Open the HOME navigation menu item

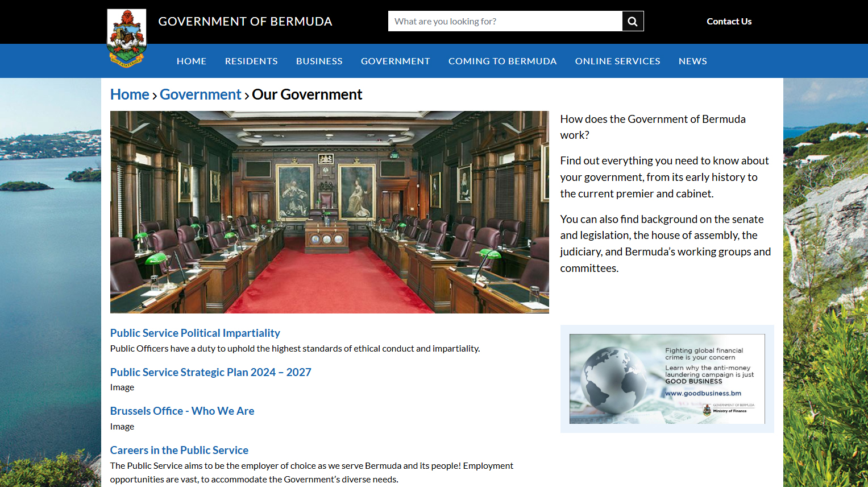point(192,61)
